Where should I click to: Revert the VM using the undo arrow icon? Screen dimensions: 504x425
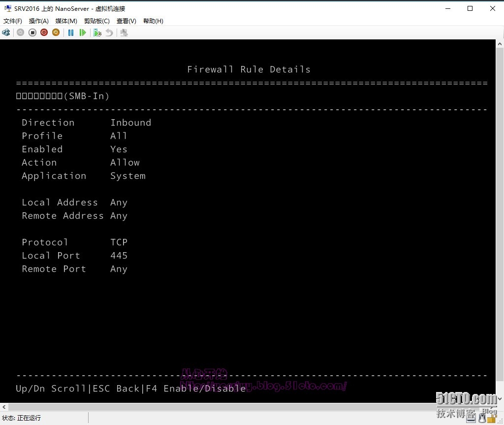109,33
